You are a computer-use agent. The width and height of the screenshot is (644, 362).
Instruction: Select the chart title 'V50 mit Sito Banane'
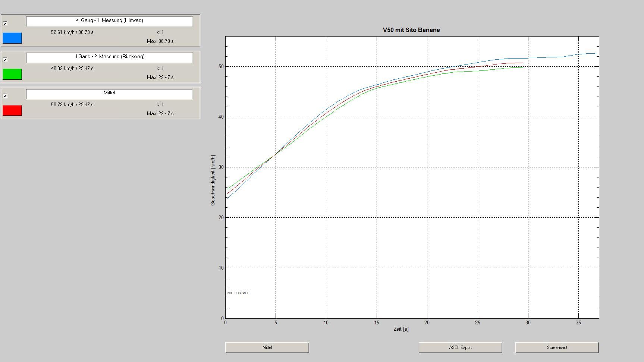point(411,30)
